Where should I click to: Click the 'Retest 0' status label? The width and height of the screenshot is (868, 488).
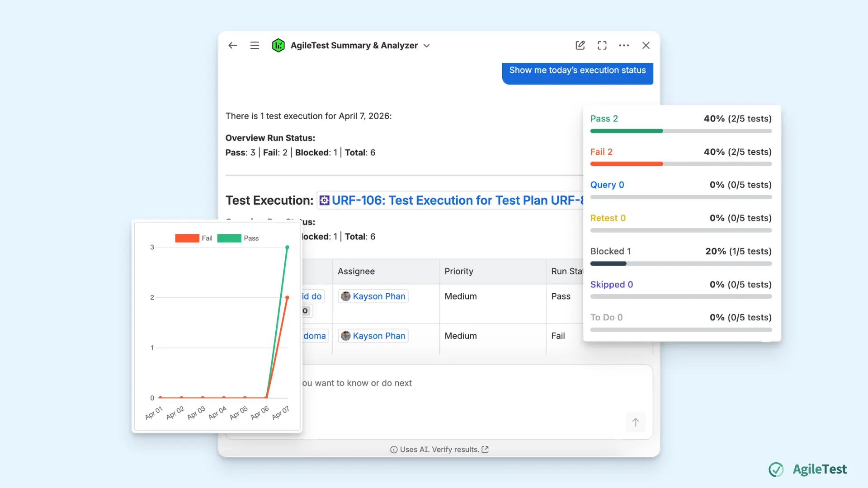pos(608,218)
